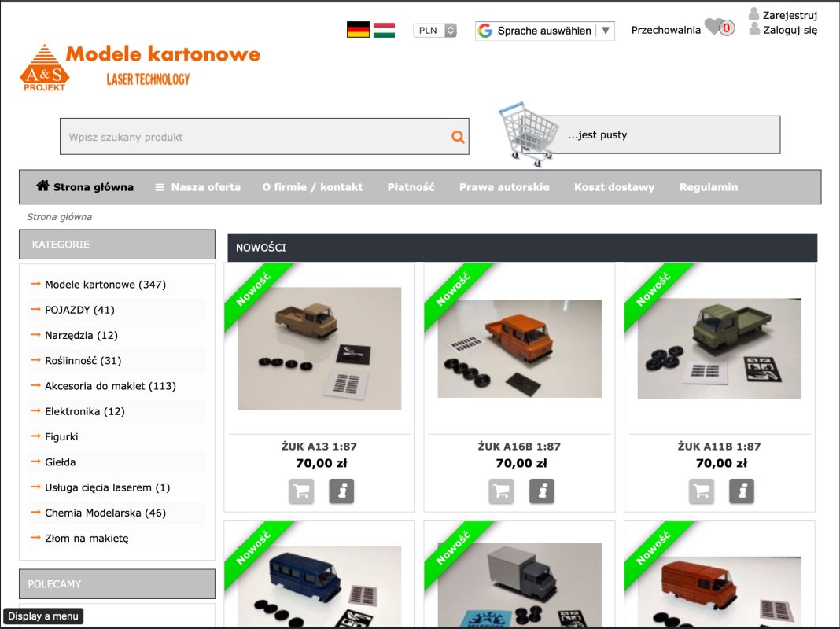Screen dimensions: 840x629
Task: Add ŻUK A13 1:87 to cart via cart icon
Action: coord(301,491)
